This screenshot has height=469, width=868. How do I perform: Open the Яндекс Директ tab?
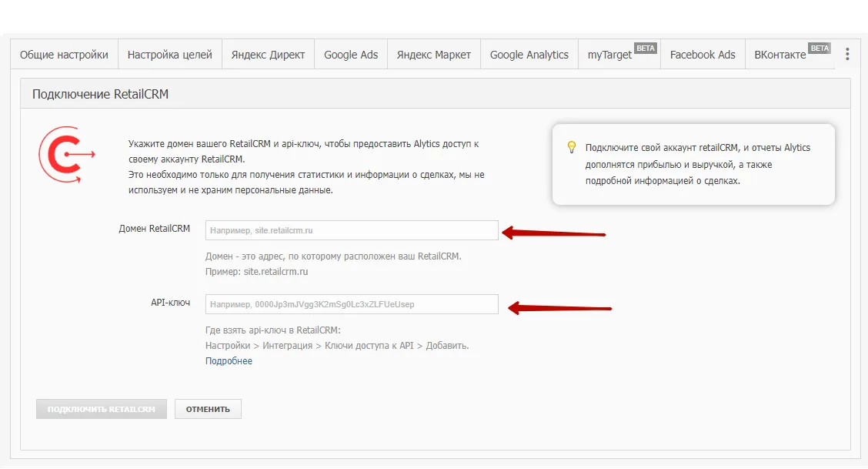point(268,54)
